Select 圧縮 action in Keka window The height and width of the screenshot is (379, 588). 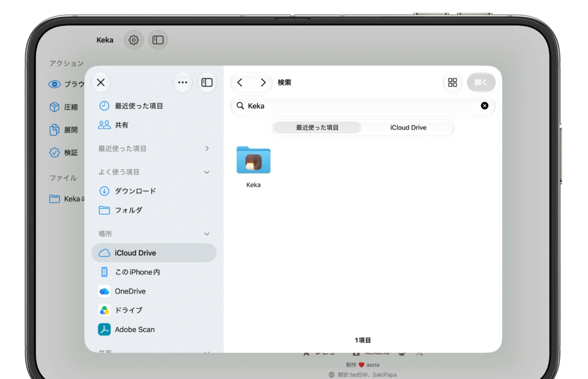[x=63, y=107]
